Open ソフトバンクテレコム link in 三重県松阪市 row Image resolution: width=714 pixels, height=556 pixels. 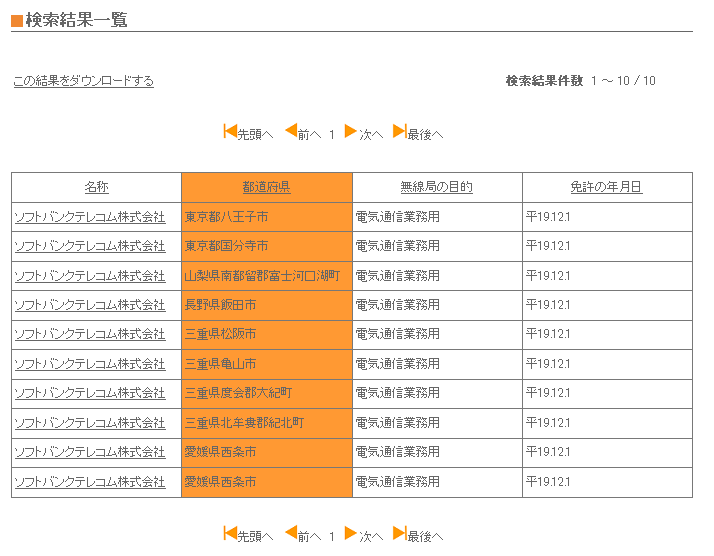(x=90, y=334)
